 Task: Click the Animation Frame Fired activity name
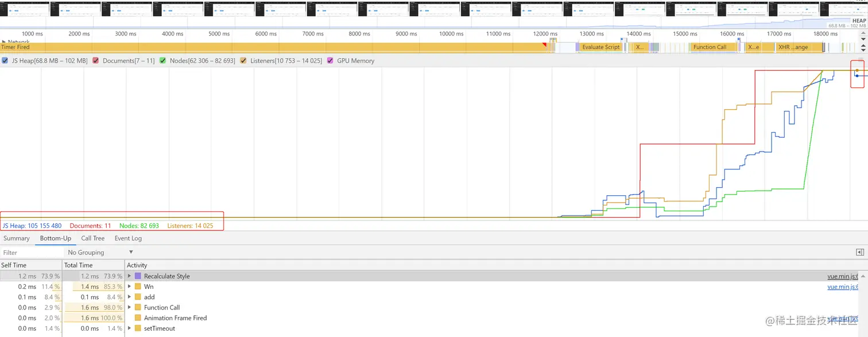point(175,317)
